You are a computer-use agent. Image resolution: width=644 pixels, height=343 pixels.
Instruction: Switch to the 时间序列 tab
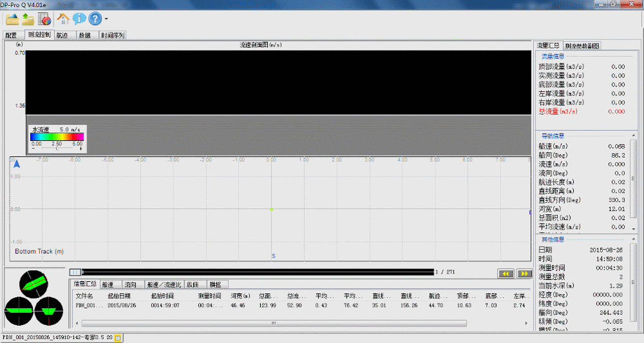click(x=113, y=35)
